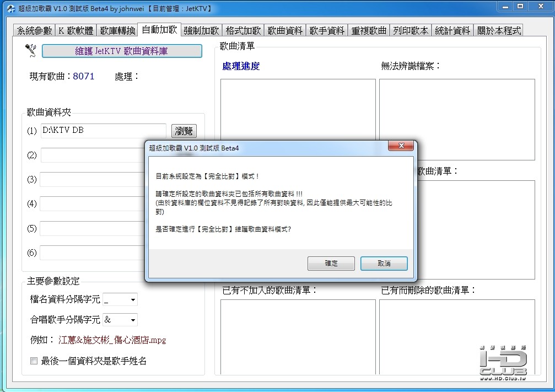Maximize the main window

520,7
